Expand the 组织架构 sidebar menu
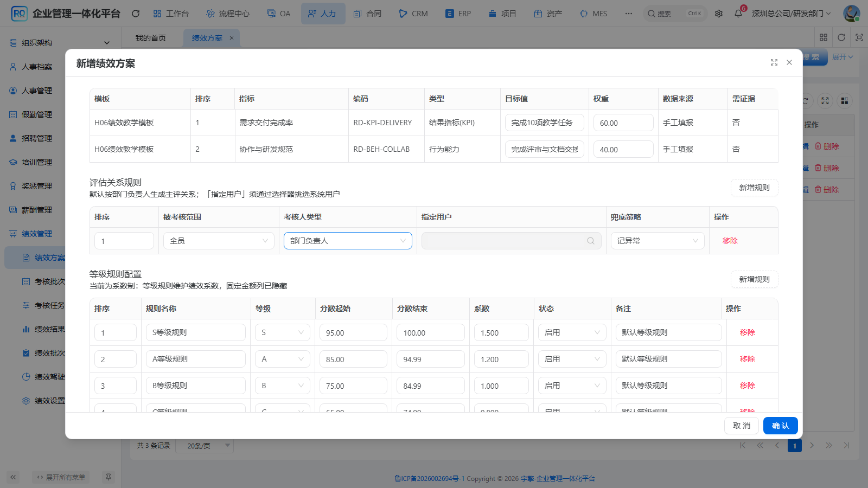The width and height of the screenshot is (868, 488). coord(60,43)
